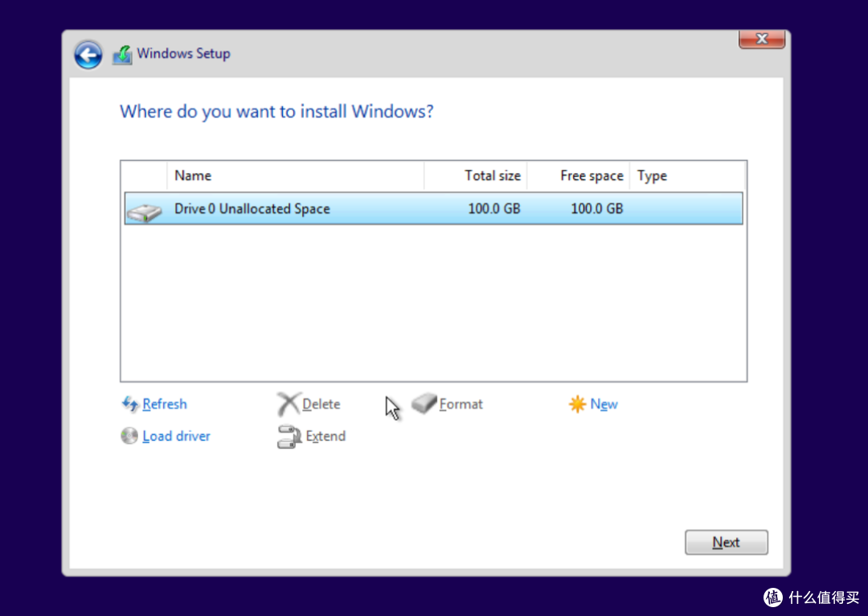This screenshot has height=616, width=868.
Task: Proceed with the Next button
Action: (x=727, y=542)
